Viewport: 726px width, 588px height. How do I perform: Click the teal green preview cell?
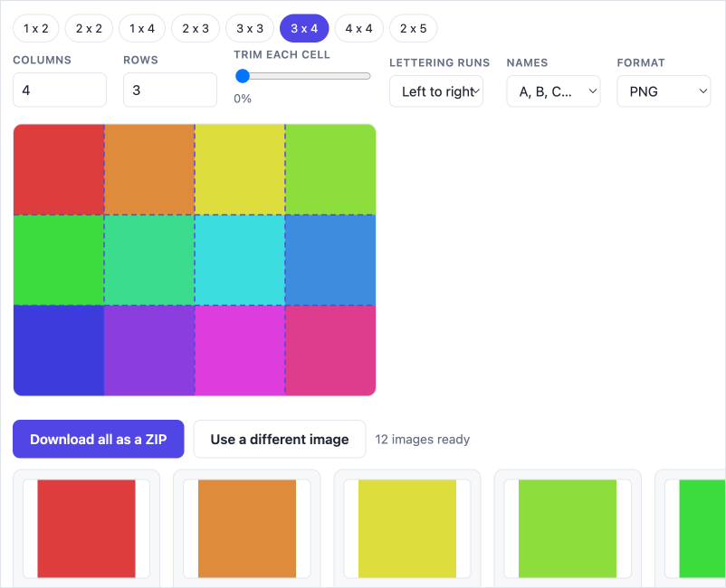[x=149, y=260]
